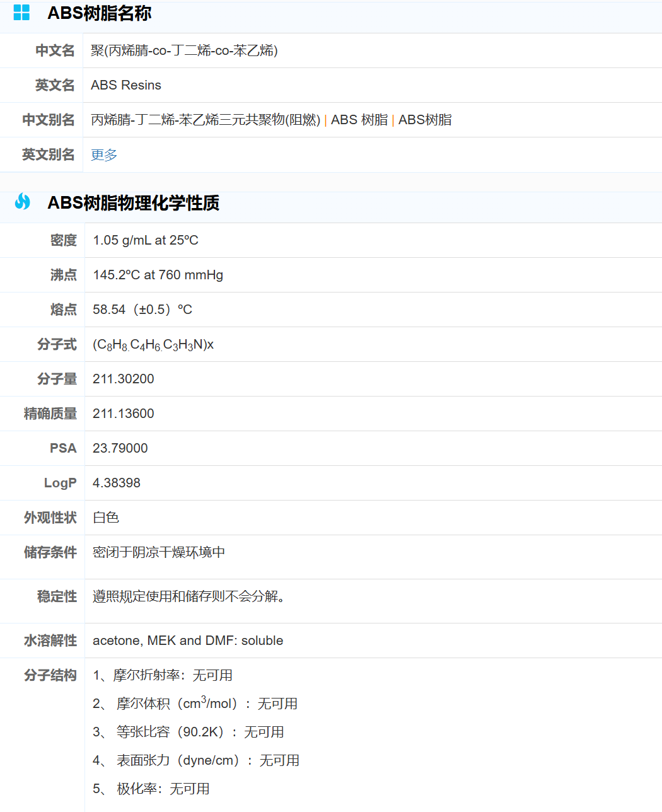662x812 pixels.
Task: Click the ABS树脂物理化学性质 section heading
Action: click(133, 203)
